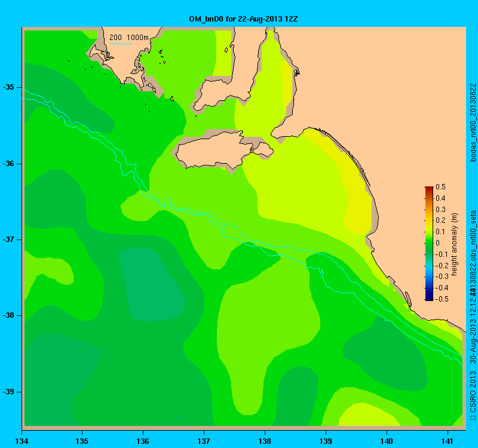The height and width of the screenshot is (448, 478).
Task: Click the height anomaly color bar
Action: pos(429,243)
